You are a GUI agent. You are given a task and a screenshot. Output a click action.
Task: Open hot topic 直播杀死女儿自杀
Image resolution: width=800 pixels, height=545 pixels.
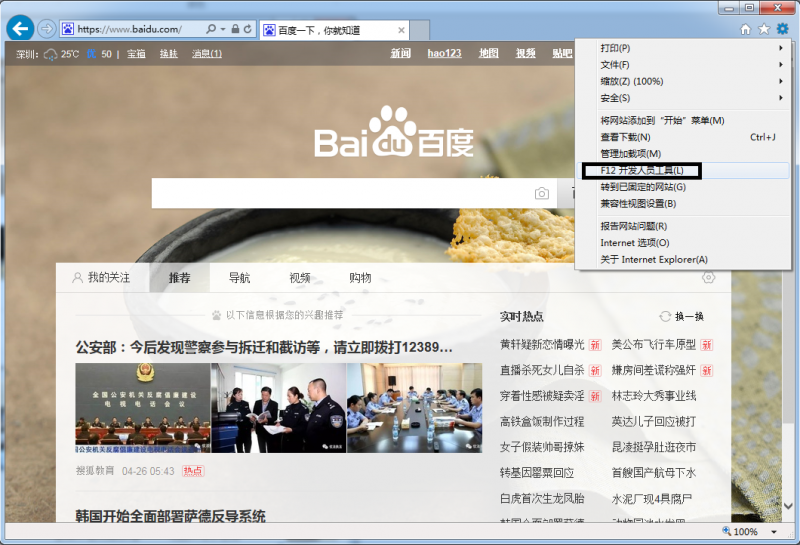click(x=542, y=370)
